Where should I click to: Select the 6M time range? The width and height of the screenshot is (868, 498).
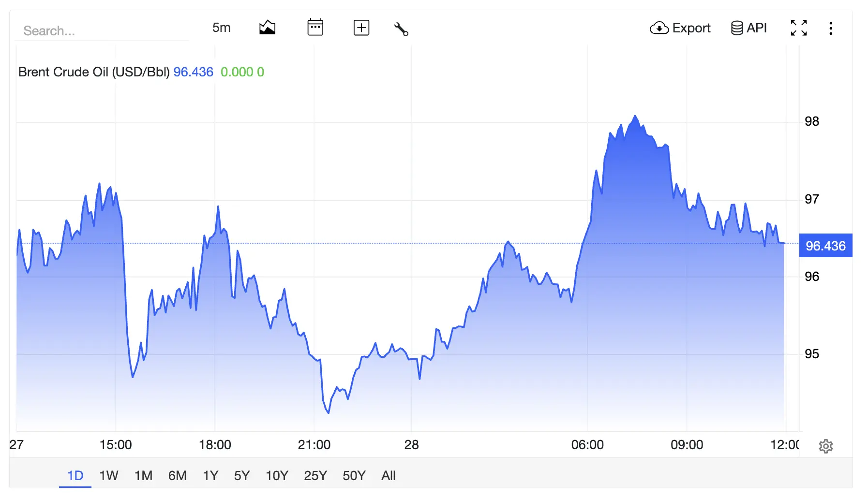[x=178, y=476]
